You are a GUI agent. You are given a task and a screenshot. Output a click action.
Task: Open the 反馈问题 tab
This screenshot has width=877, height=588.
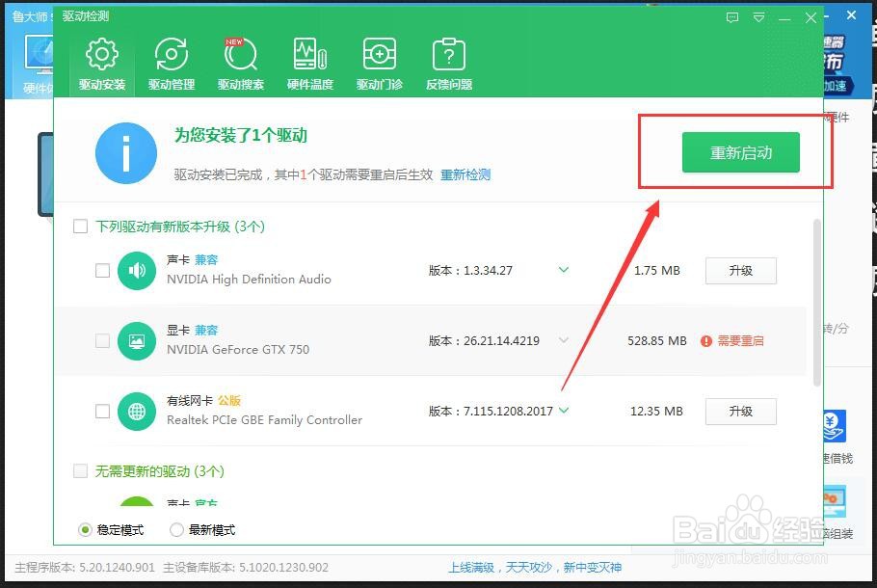pos(448,64)
